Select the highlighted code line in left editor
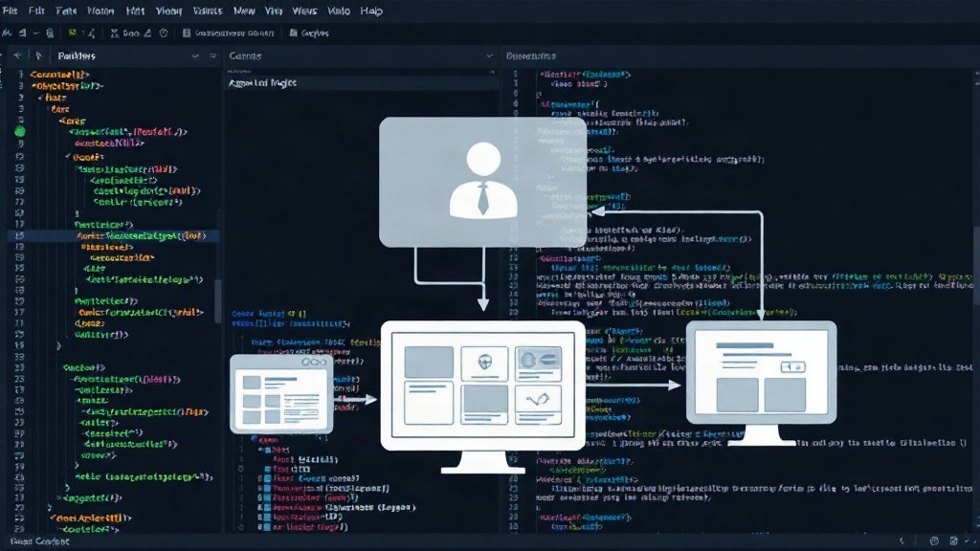Image resolution: width=980 pixels, height=551 pixels. [x=113, y=235]
